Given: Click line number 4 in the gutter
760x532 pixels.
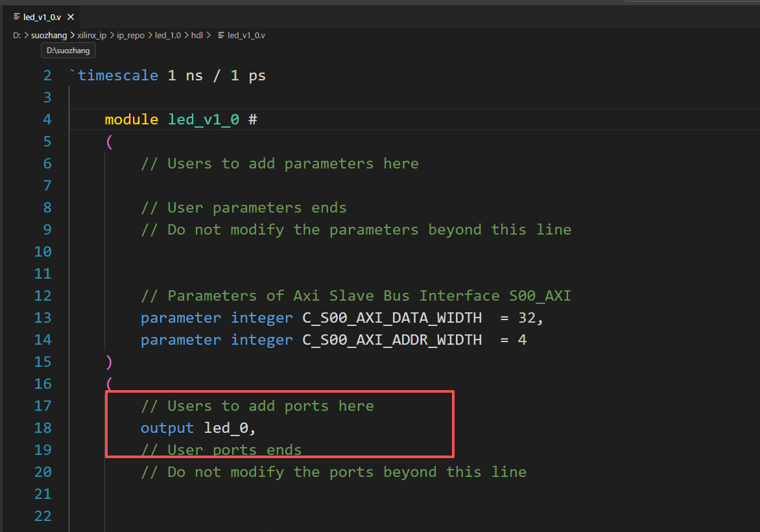Looking at the screenshot, I should point(47,119).
